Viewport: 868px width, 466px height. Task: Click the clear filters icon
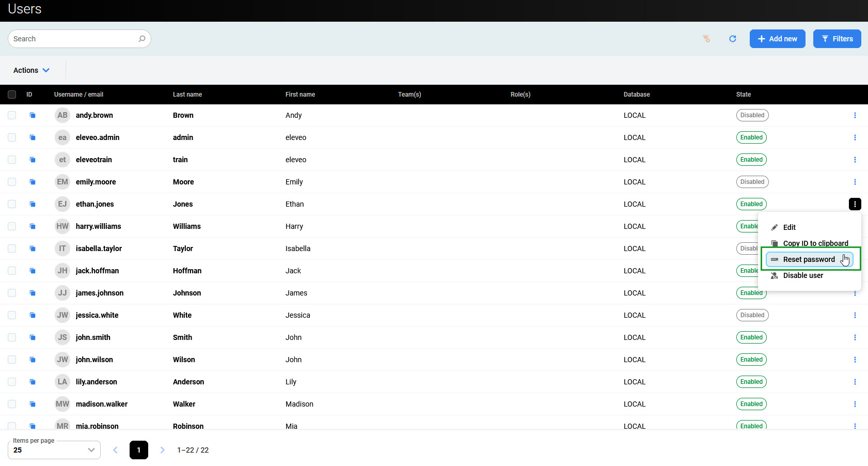[x=706, y=39]
